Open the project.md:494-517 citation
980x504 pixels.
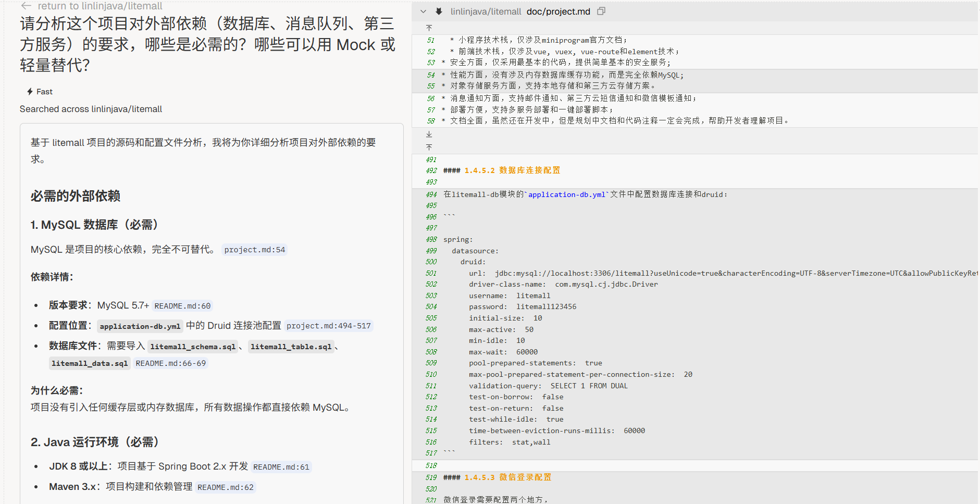point(328,326)
